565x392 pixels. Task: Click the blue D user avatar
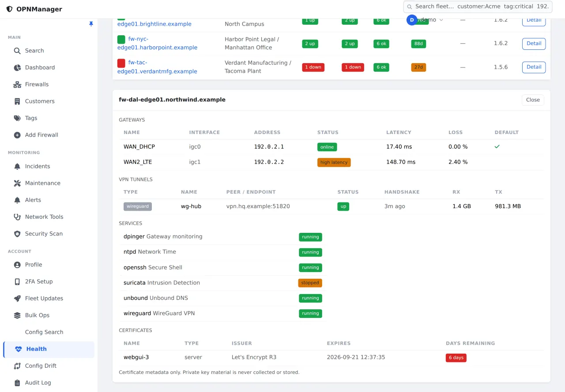412,20
